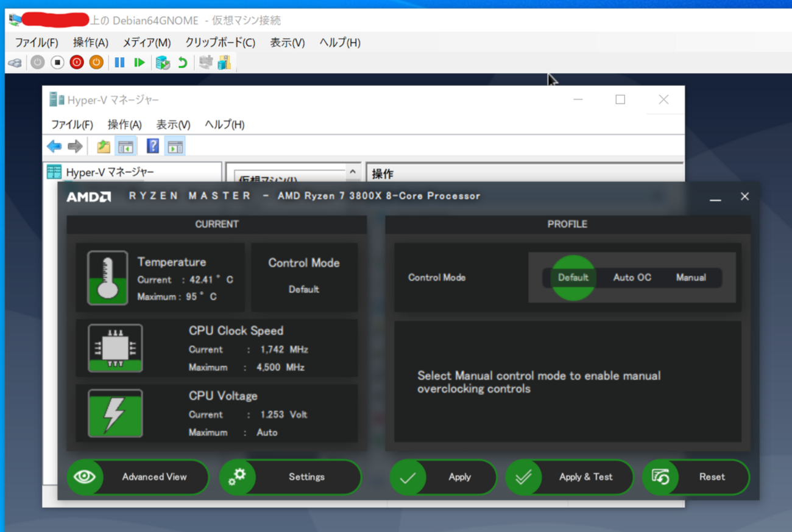Click the Apply & Test button
The height and width of the screenshot is (532, 792).
(571, 477)
